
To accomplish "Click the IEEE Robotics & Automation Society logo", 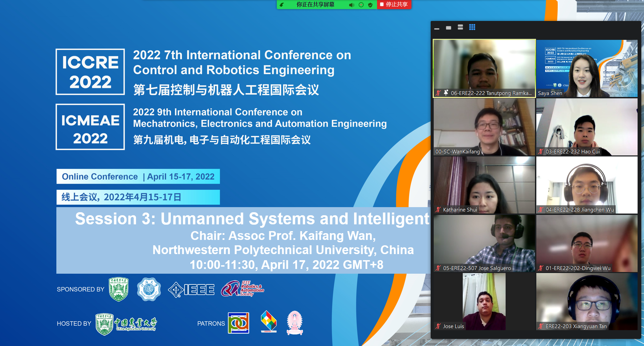I will [x=242, y=289].
